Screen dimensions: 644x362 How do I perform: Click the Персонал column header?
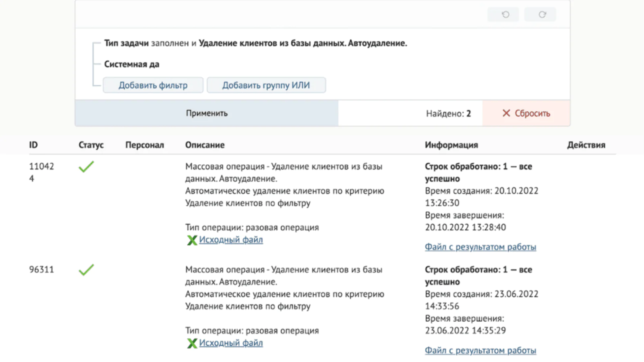click(x=145, y=145)
